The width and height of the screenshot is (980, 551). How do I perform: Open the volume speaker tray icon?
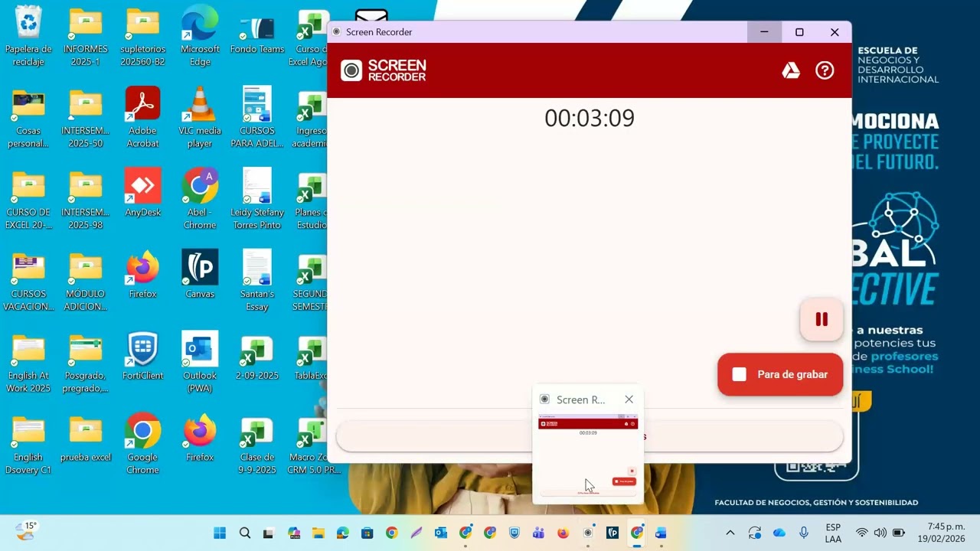[x=880, y=533]
